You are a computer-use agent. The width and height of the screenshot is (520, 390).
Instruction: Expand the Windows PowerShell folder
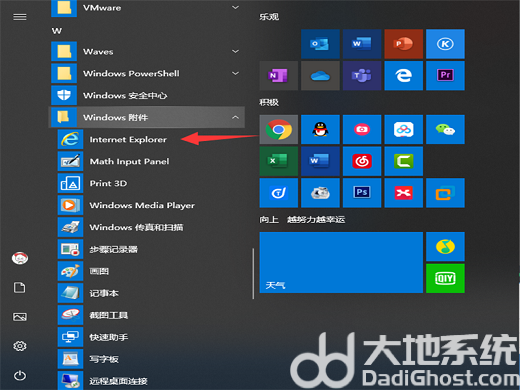coord(148,73)
